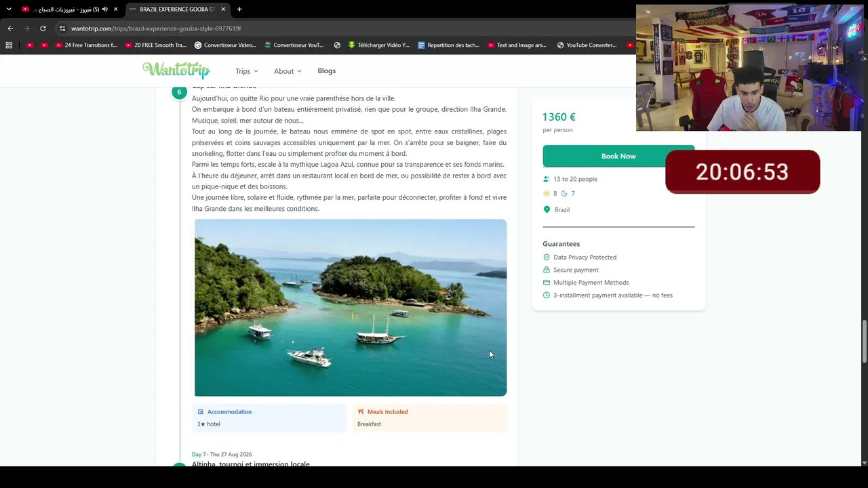Open the 'Télécharger Vidéo Y...' bookmark
This screenshot has width=868, height=488.
pyautogui.click(x=378, y=45)
